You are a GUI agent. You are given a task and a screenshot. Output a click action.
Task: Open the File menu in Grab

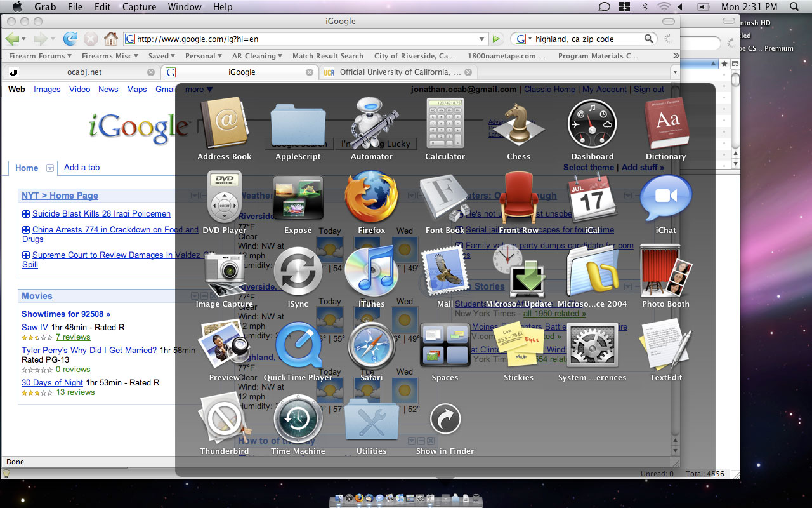point(75,7)
